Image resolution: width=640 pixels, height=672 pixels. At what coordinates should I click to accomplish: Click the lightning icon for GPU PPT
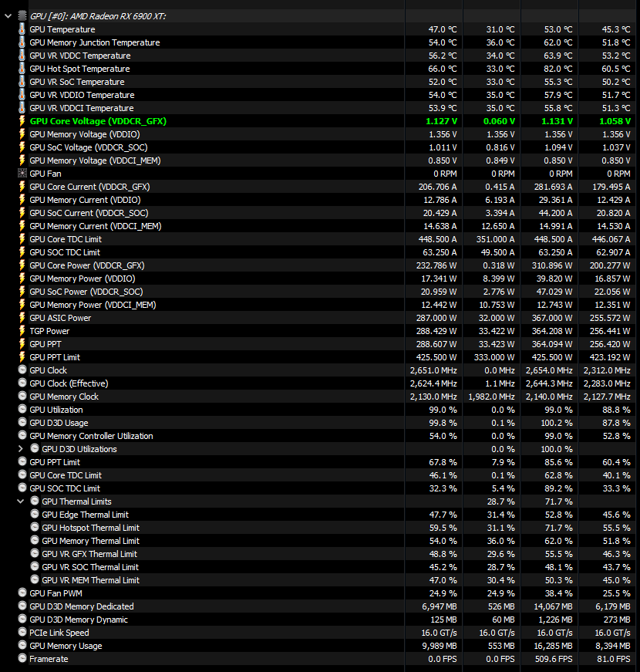point(22,343)
